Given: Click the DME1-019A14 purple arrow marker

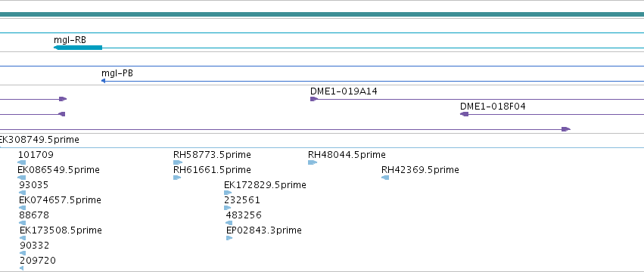Looking at the screenshot, I should tap(314, 99).
